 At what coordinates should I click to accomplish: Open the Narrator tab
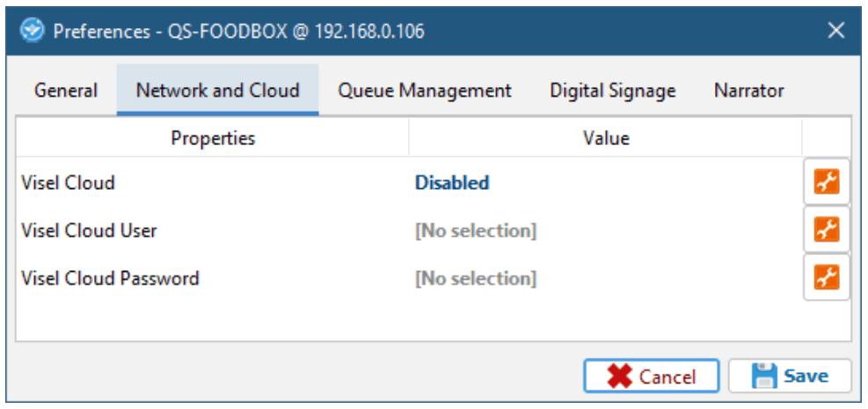click(x=748, y=91)
